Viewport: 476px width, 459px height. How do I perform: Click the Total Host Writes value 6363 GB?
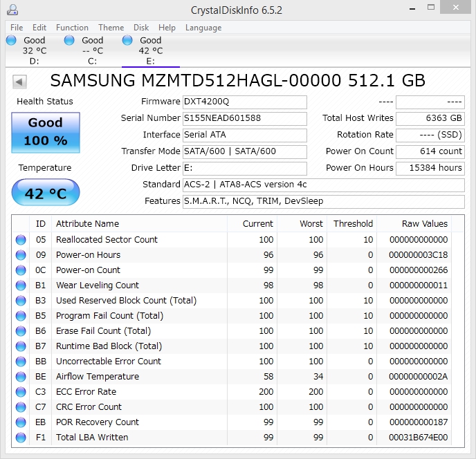pyautogui.click(x=430, y=119)
